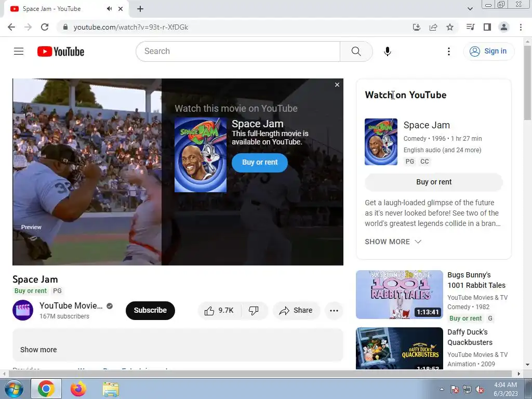This screenshot has height=399, width=532.
Task: Click 'English audio (and 24 more)' text
Action: pyautogui.click(x=442, y=150)
